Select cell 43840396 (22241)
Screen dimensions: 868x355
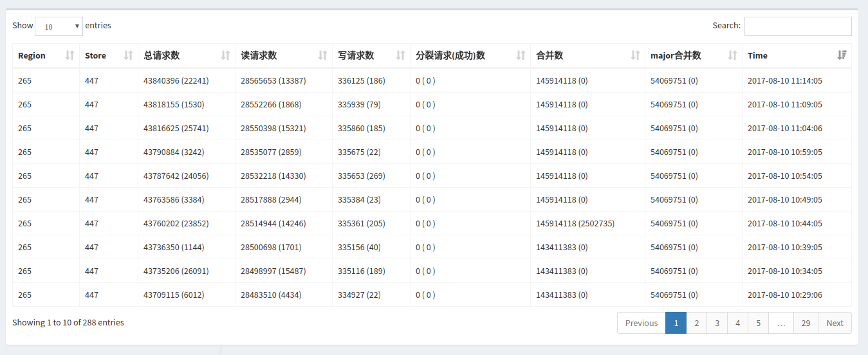176,80
